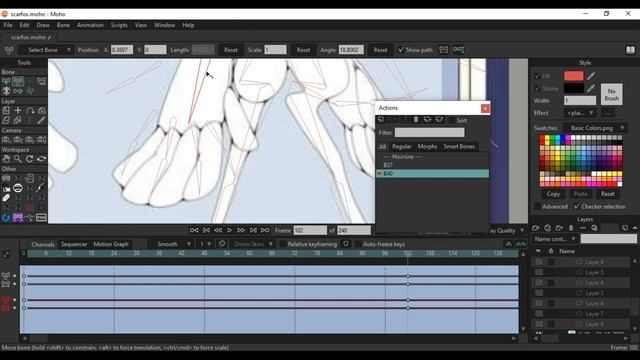The width and height of the screenshot is (640, 360).
Task: Click the eyedropper beside the Stroke color
Action: click(x=591, y=88)
